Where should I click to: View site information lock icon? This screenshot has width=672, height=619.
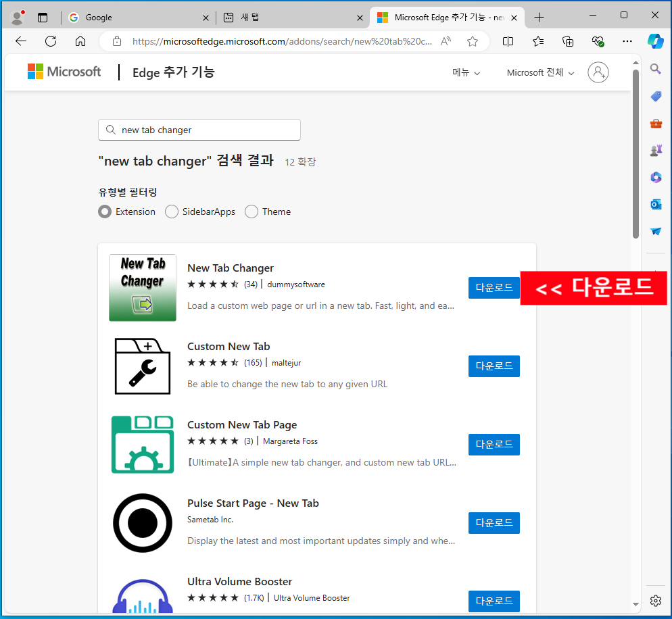(x=116, y=41)
